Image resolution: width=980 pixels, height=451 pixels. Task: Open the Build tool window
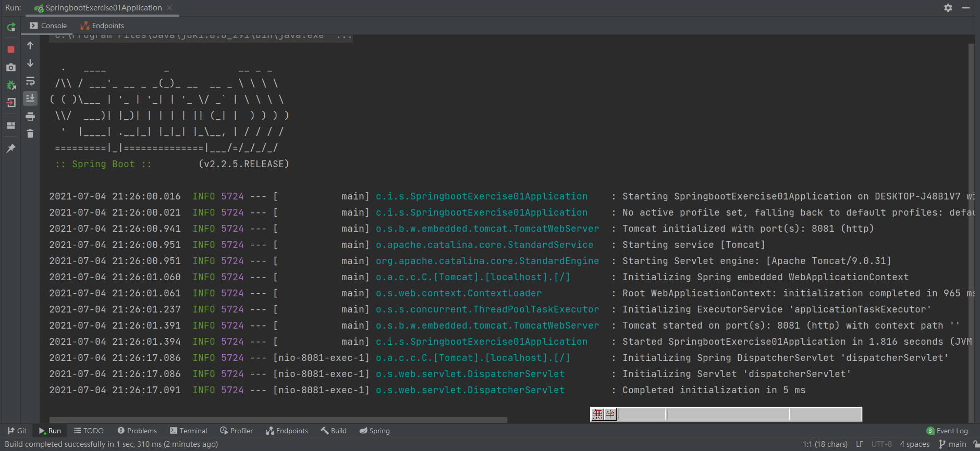334,431
